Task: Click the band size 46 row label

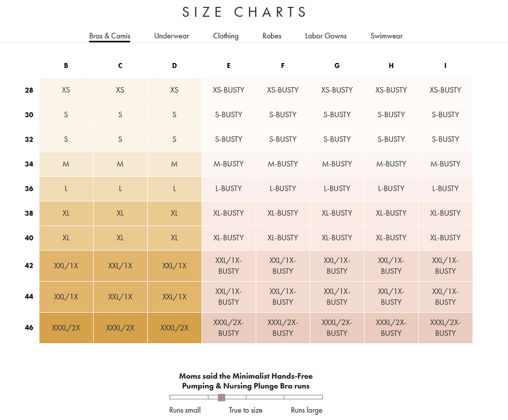Action: point(29,328)
